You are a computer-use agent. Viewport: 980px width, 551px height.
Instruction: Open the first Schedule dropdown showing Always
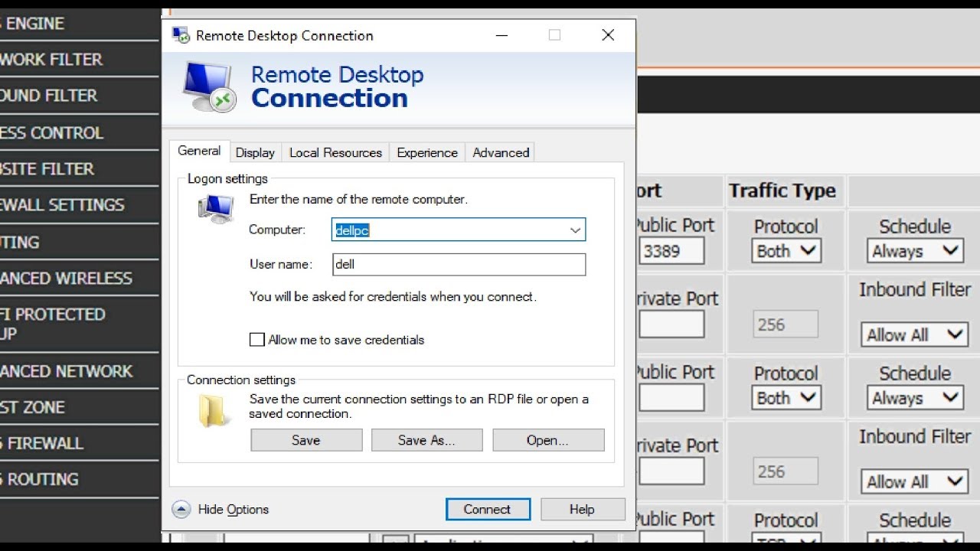coord(915,251)
